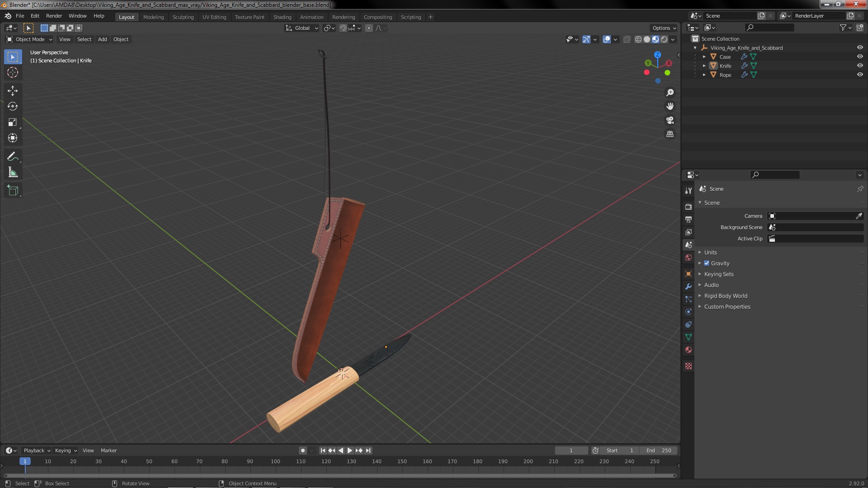Open Object Data mesh properties tab
Viewport: 868px width, 488px height.
[x=689, y=337]
